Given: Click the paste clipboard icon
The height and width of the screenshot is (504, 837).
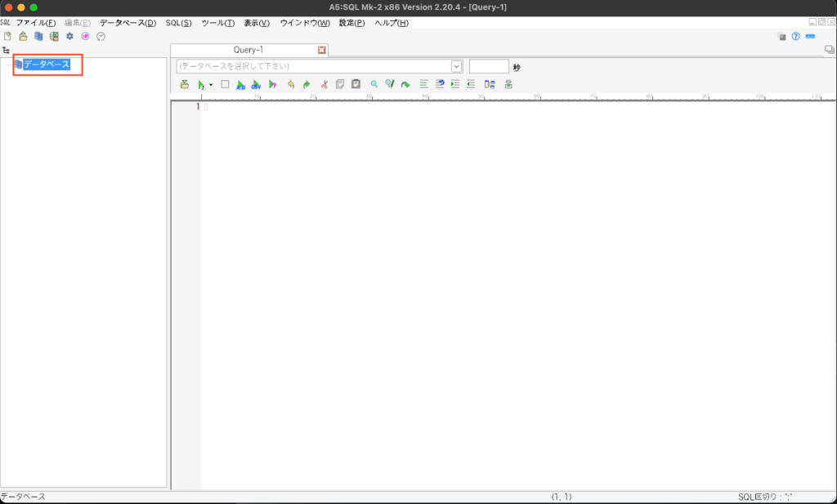Looking at the screenshot, I should coord(356,84).
